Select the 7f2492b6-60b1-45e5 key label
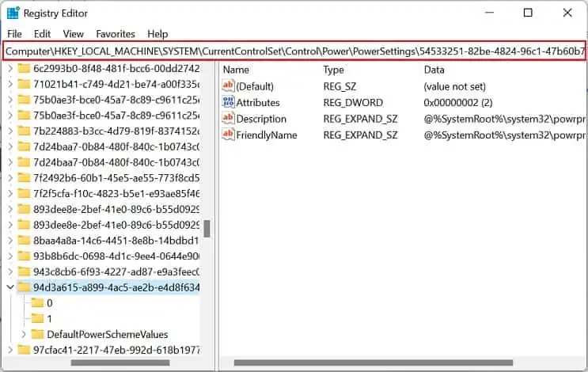 tap(116, 178)
